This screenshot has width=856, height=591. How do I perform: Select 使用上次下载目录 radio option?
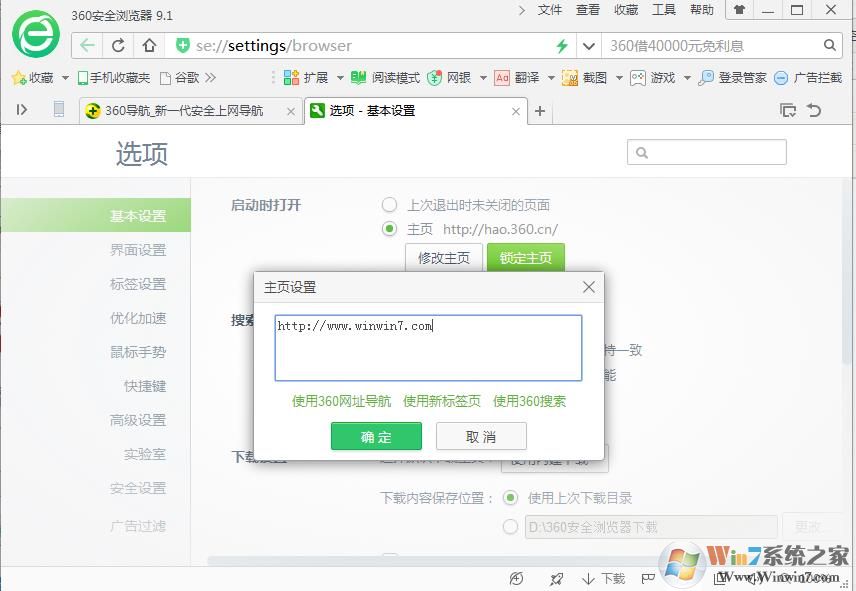point(511,498)
